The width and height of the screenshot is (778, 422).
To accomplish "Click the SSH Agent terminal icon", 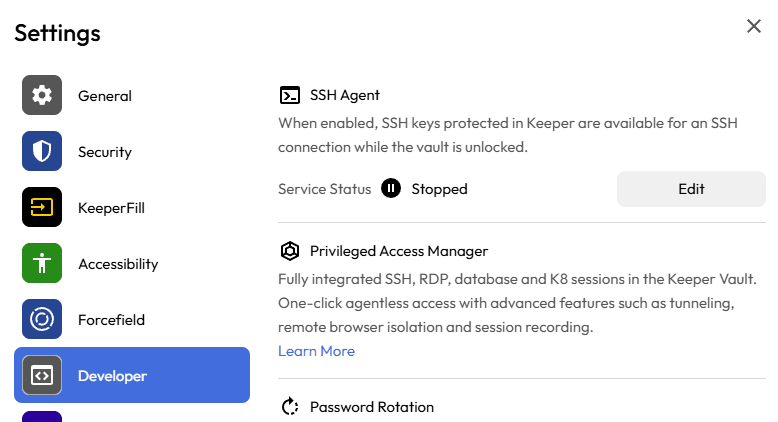I will click(x=290, y=96).
